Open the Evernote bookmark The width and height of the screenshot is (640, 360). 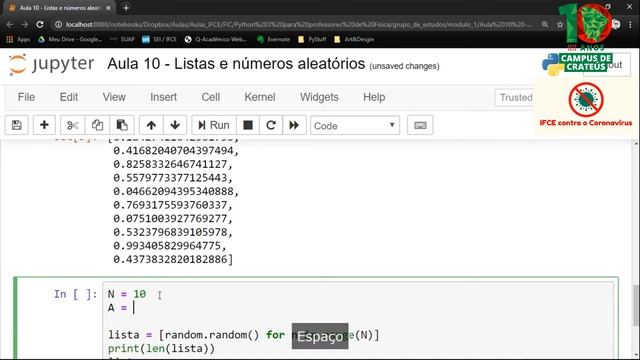tap(273, 39)
